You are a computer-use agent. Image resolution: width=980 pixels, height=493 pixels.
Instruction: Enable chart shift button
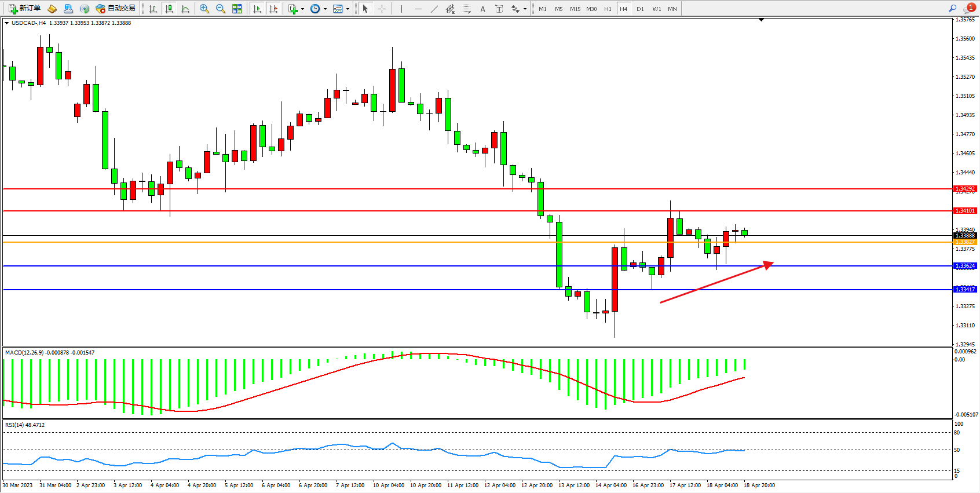point(273,9)
